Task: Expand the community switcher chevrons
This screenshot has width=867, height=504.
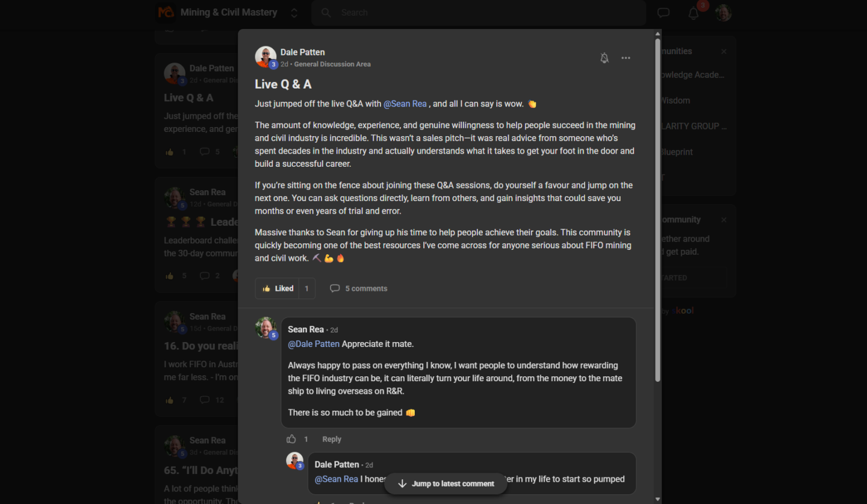Action: (x=294, y=13)
